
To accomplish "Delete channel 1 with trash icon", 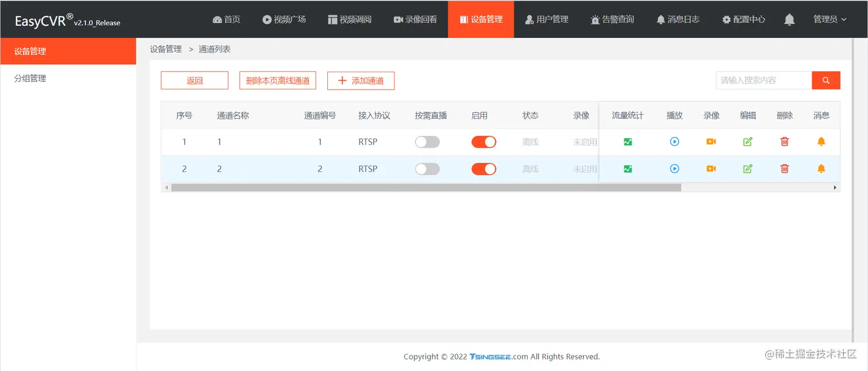I will [785, 142].
